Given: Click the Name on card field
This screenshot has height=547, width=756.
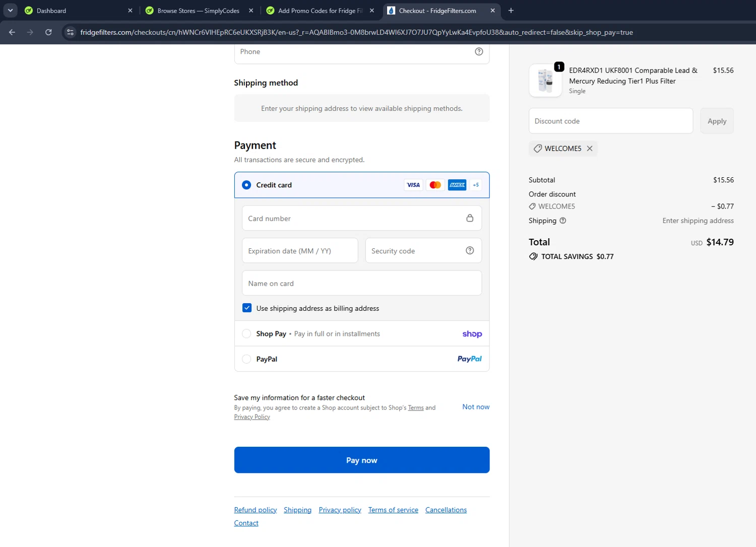Looking at the screenshot, I should coord(362,283).
